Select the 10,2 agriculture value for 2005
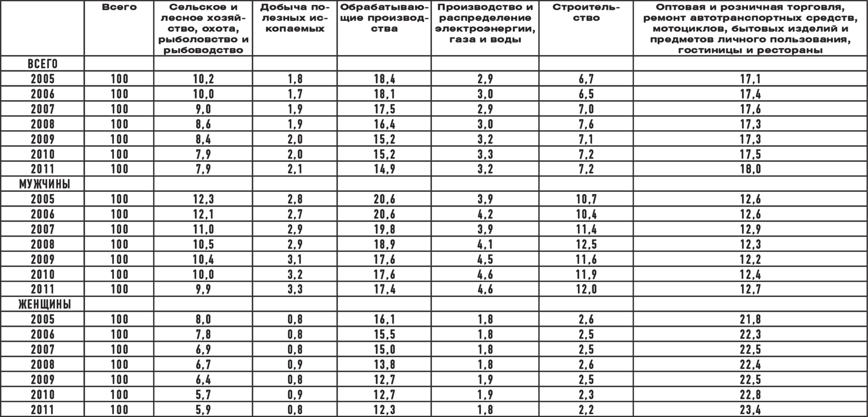This screenshot has width=868, height=417. (x=203, y=79)
